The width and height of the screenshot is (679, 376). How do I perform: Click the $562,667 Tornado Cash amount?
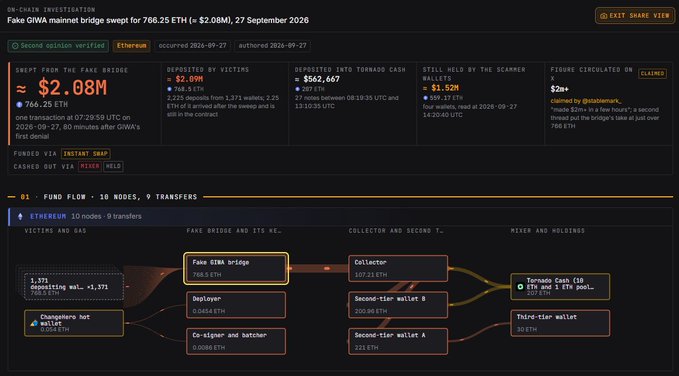point(317,79)
